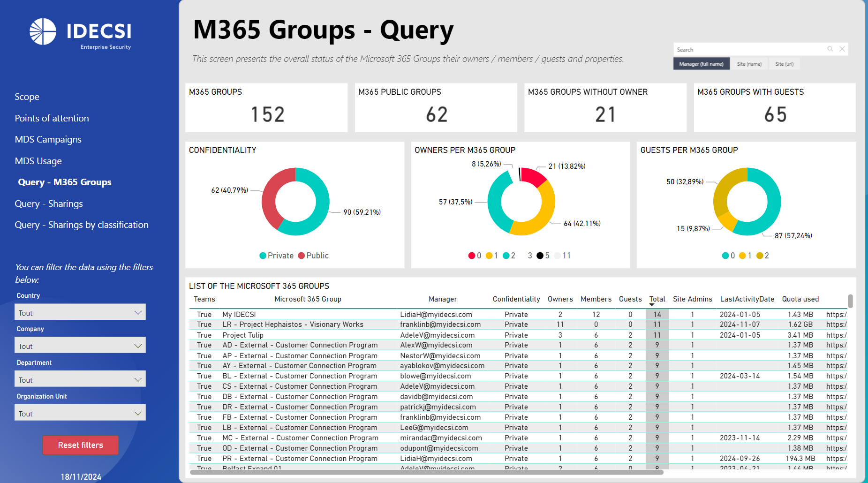Open the Query - Sharings page
The height and width of the screenshot is (483, 868).
tap(49, 204)
